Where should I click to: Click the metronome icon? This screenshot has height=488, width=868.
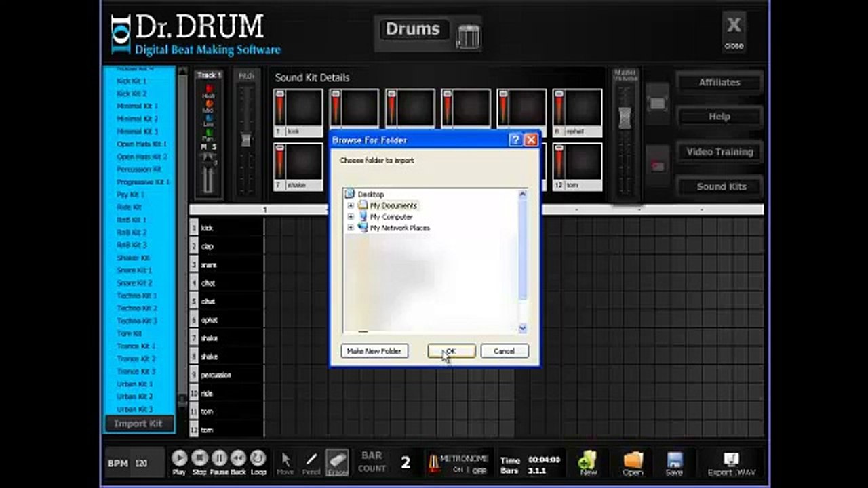(432, 463)
